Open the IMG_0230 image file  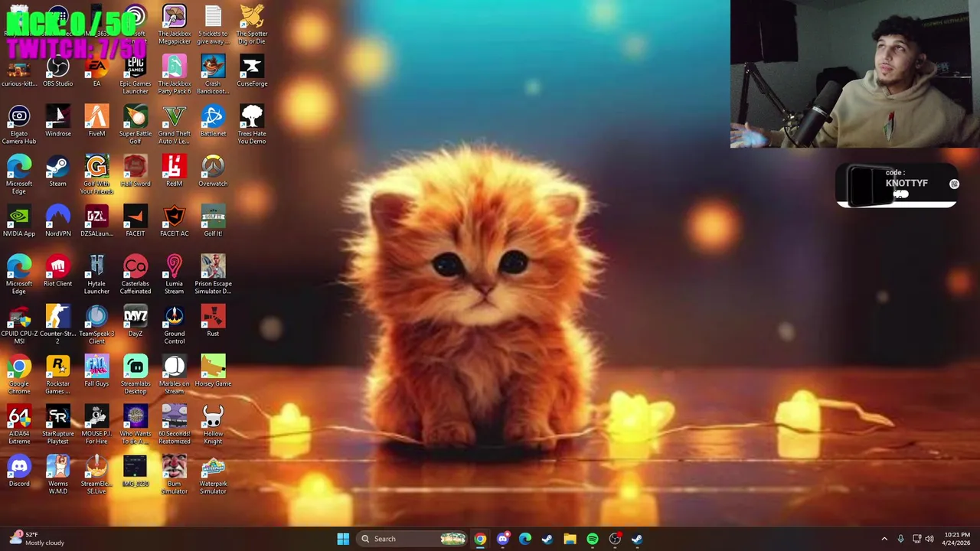coord(136,471)
